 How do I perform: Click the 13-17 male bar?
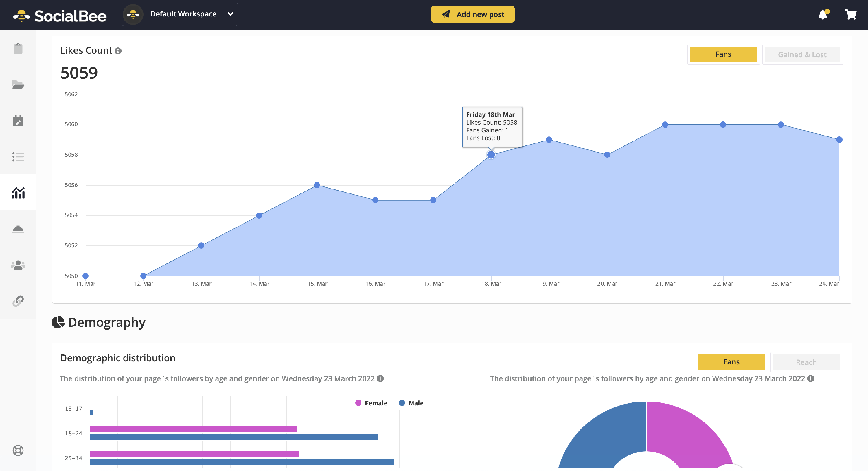92,412
